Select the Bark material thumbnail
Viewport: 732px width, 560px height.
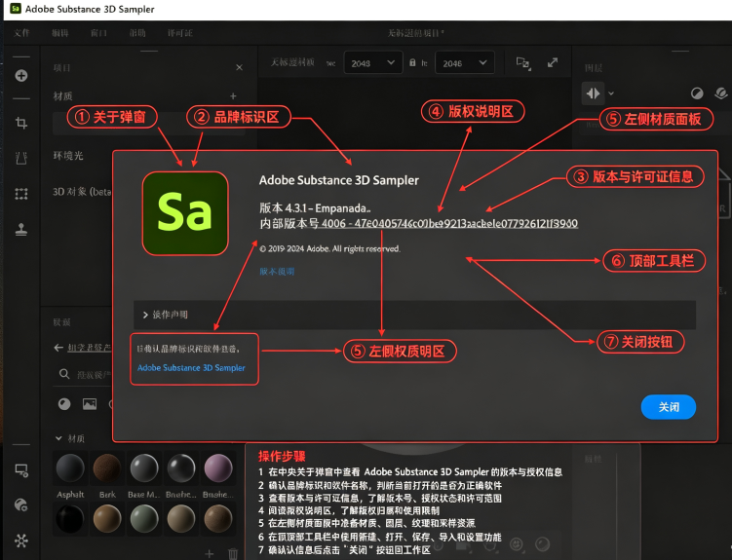pos(107,468)
